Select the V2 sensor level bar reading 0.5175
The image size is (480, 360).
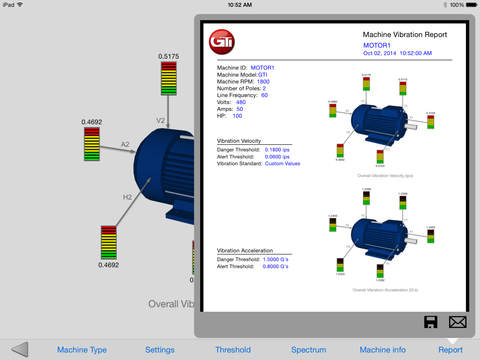(169, 78)
